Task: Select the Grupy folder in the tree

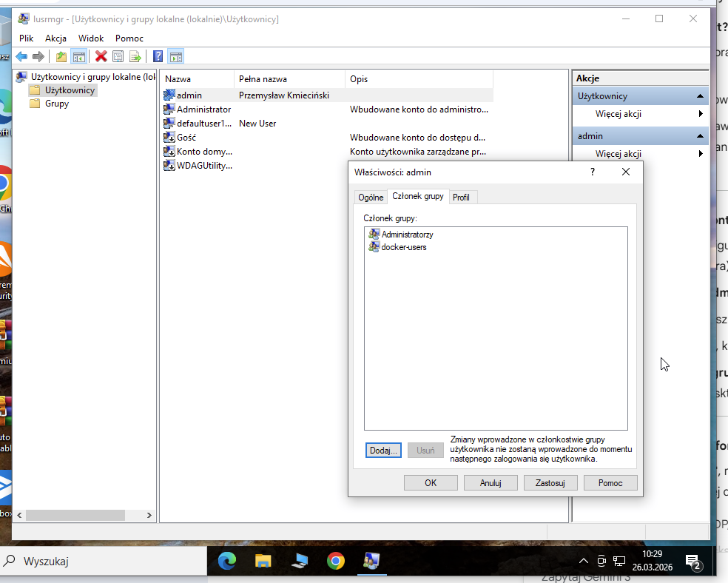Action: click(56, 104)
